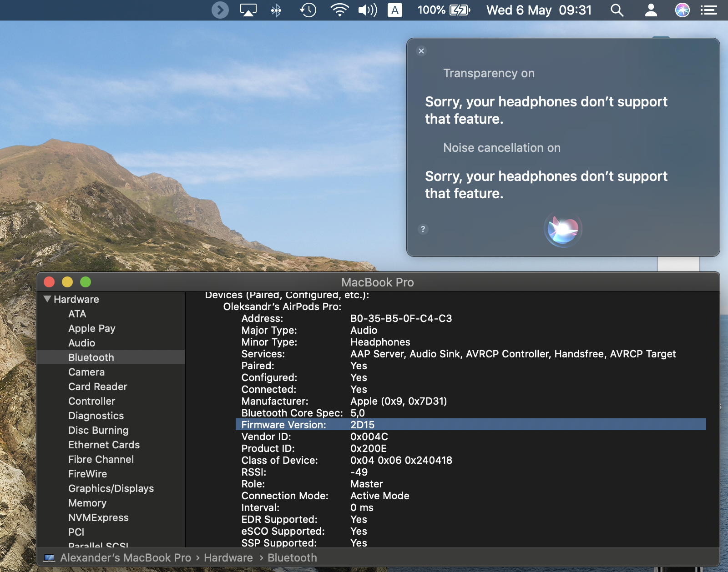The height and width of the screenshot is (572, 728).
Task: Click the Class of Device value
Action: (401, 460)
